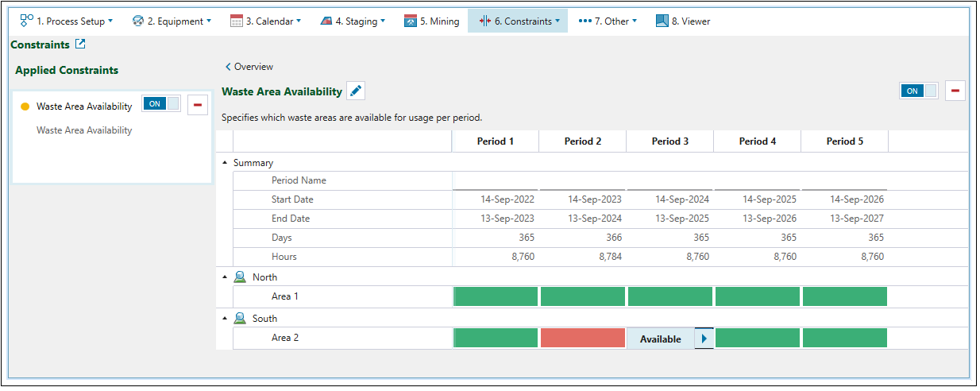This screenshot has height=391, width=980.
Task: Click the red minus icon in Applied Constraints
Action: tap(198, 104)
